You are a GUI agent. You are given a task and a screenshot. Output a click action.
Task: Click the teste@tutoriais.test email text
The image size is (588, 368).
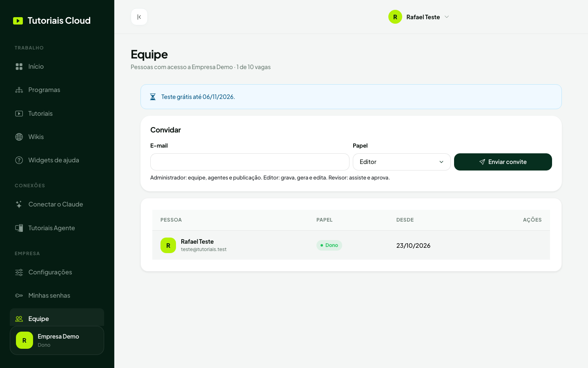click(204, 249)
